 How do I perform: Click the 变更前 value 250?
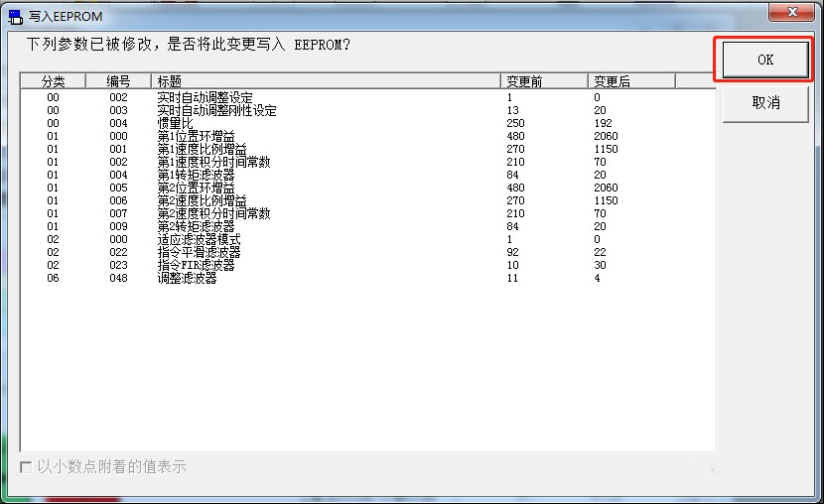point(515,123)
